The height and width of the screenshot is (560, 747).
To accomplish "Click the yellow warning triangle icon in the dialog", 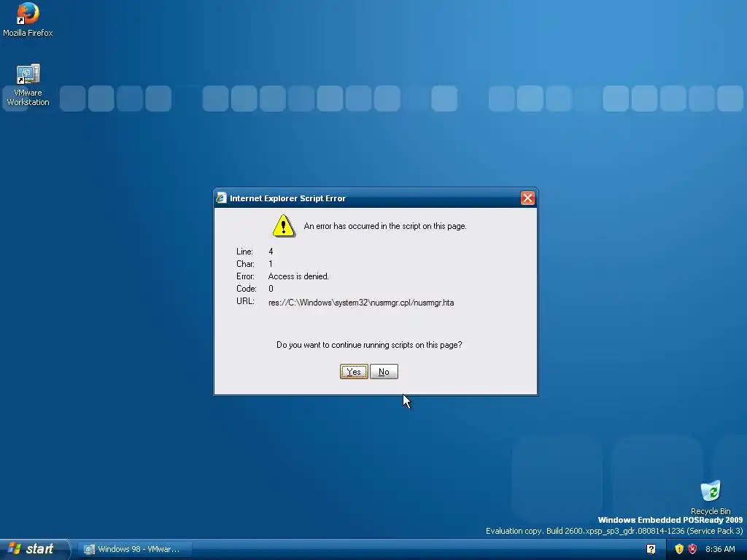I will click(x=284, y=226).
